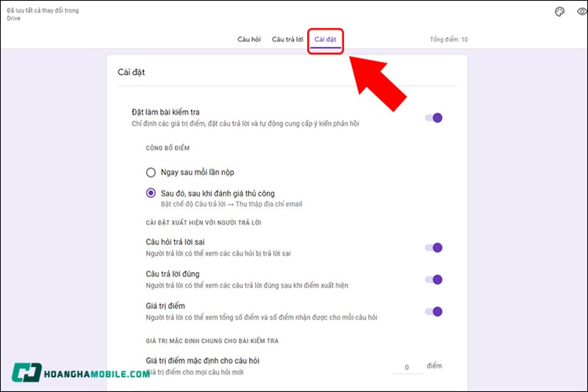Toggle the Đặt làm bài kiểm tra switch

tap(434, 118)
